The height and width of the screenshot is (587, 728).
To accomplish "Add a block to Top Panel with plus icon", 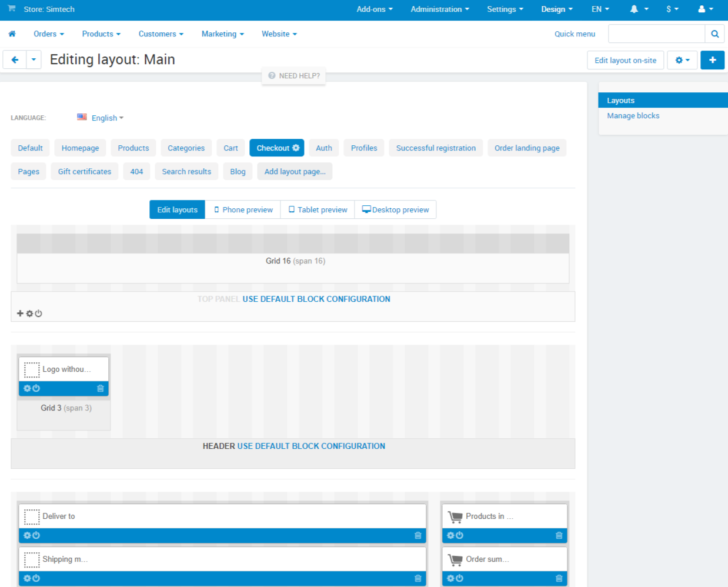I will click(20, 313).
